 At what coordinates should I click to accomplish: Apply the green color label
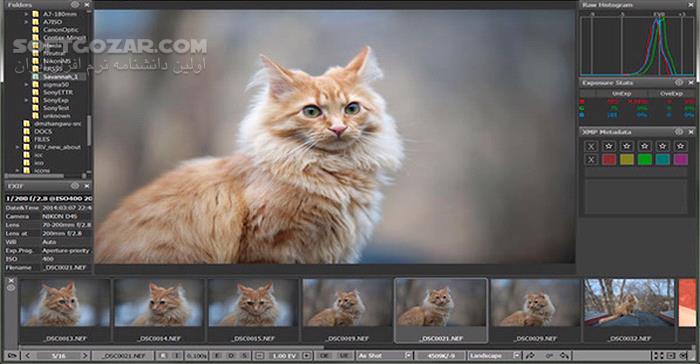point(645,159)
